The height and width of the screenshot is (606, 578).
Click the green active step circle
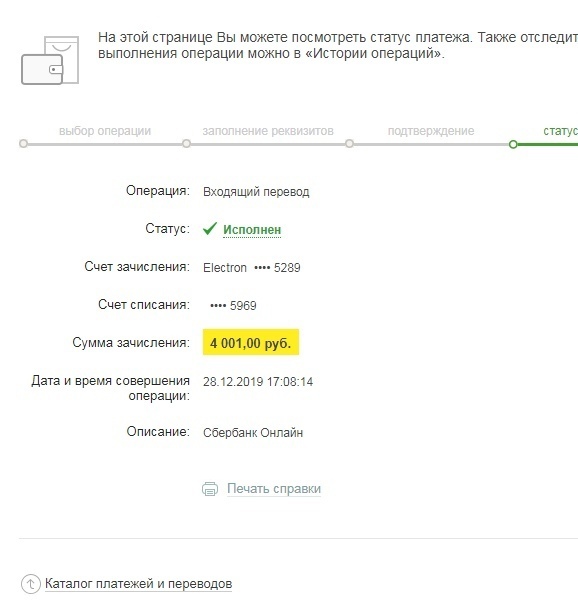pos(513,144)
